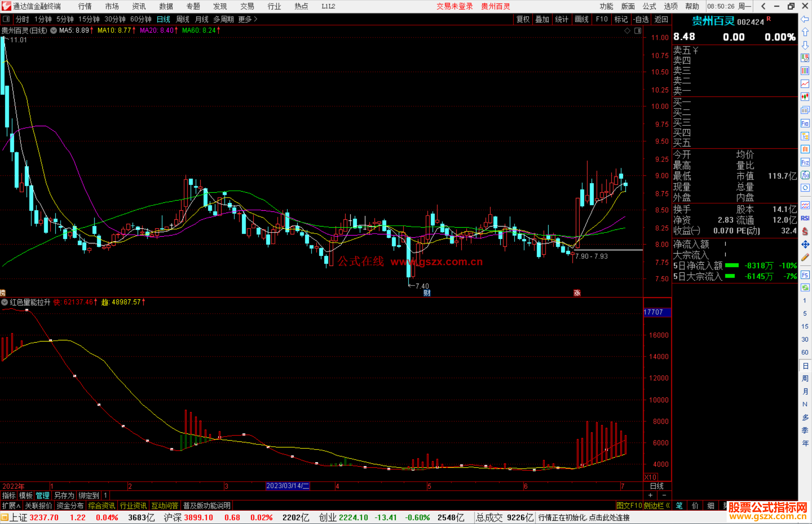Click the 图文F10 link

tap(629, 506)
